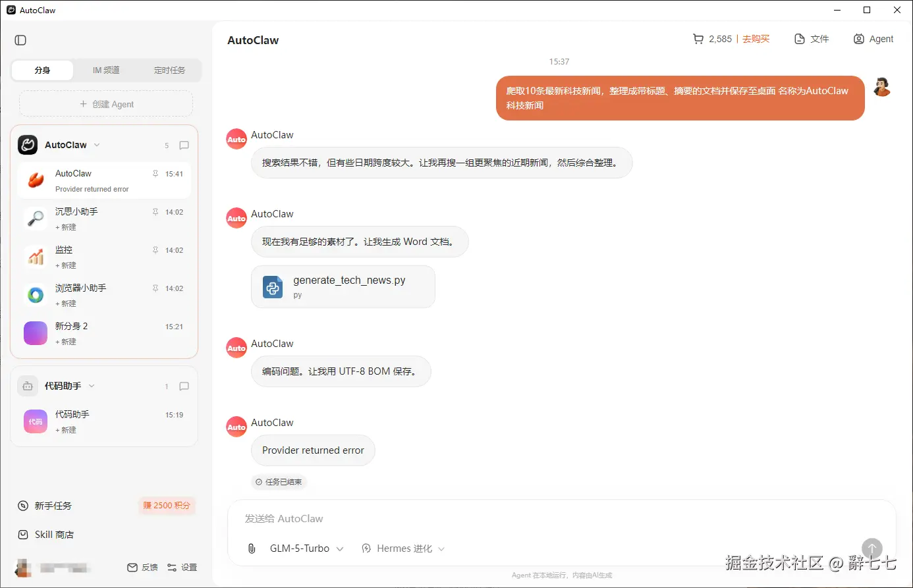Toggle pin on AutoClaw 15:41 item
Screen dimensions: 913x588
[155, 174]
